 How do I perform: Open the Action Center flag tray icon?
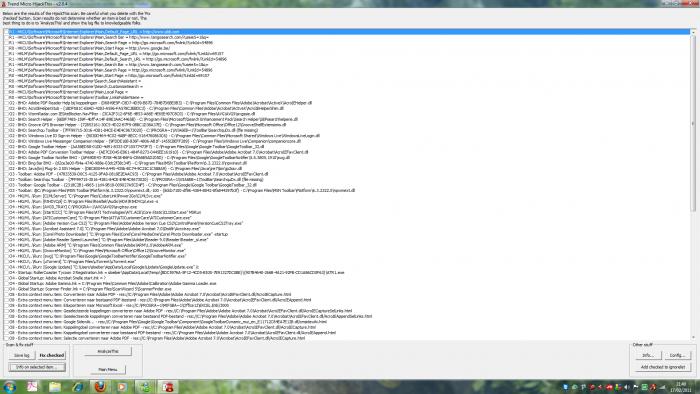635,387
